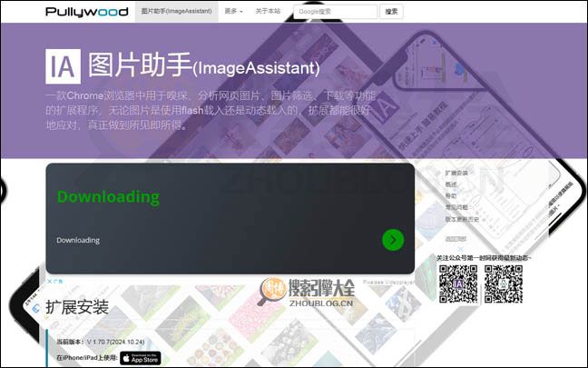Click the second QR code on the right

pos(504,283)
